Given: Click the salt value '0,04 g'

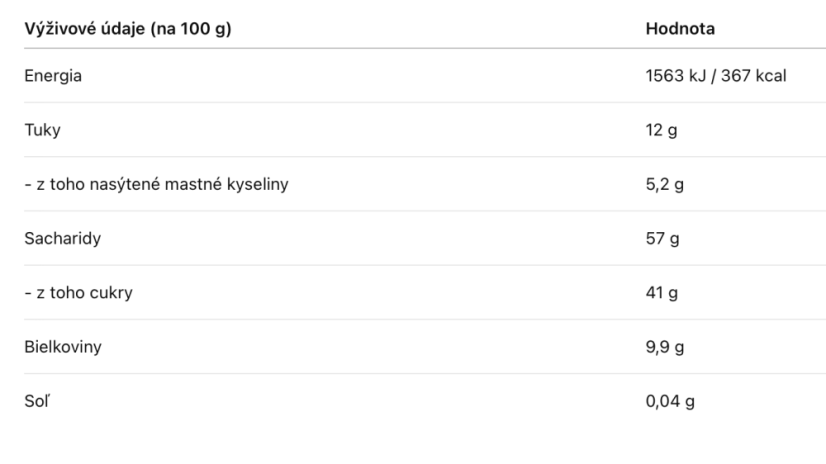Looking at the screenshot, I should click(670, 401).
